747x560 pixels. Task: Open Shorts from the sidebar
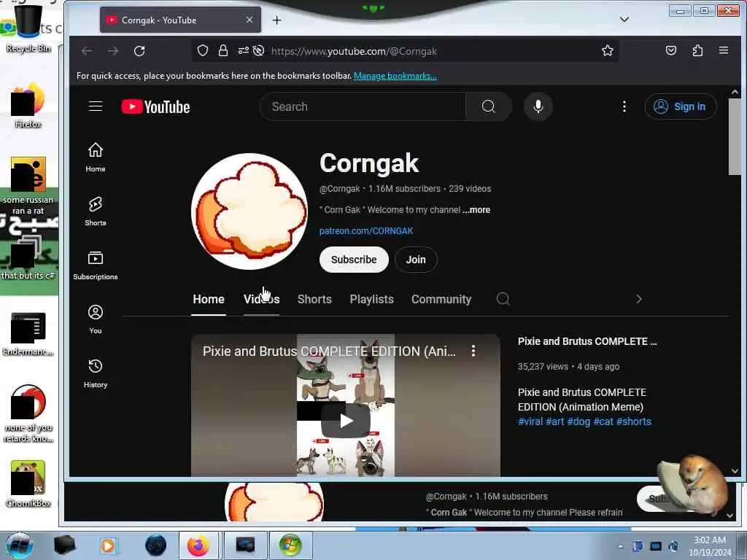(x=96, y=211)
